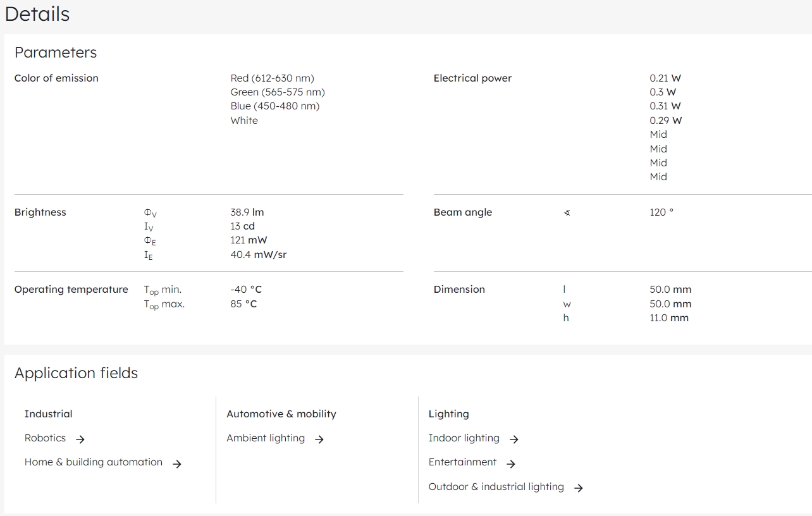Click the arrow icon after Ambient lighting
The height and width of the screenshot is (516, 812).
[x=319, y=439]
